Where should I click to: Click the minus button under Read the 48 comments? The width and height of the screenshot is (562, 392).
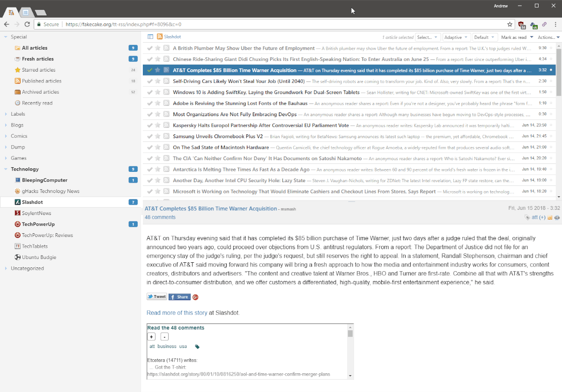point(164,337)
